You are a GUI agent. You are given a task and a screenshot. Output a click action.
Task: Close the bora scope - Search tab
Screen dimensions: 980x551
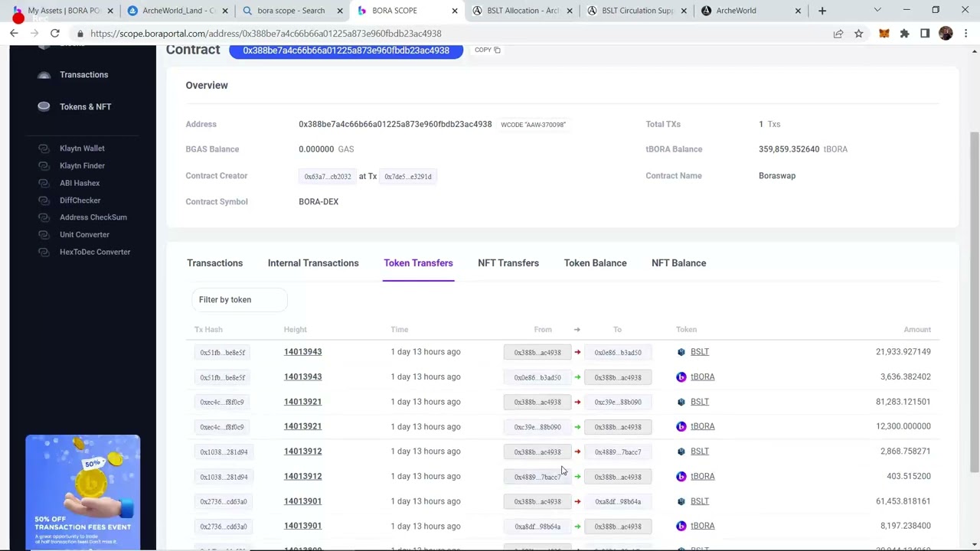(x=339, y=11)
